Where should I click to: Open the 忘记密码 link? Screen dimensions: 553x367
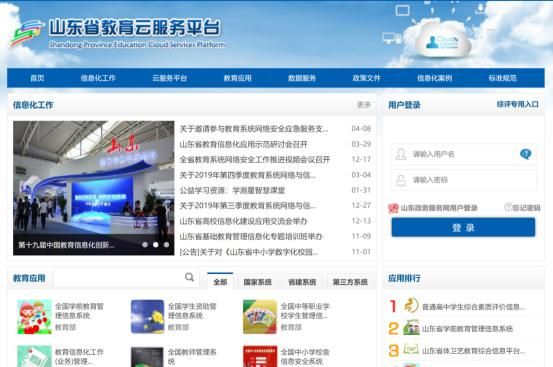point(523,208)
